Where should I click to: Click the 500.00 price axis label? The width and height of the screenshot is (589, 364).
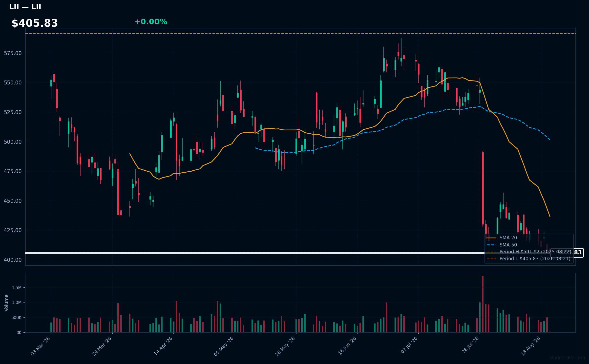click(x=13, y=142)
